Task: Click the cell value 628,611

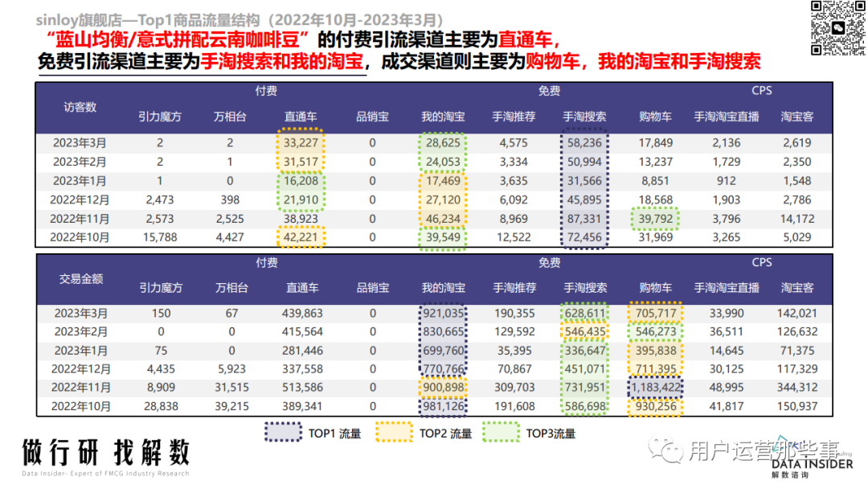Action: [x=585, y=314]
